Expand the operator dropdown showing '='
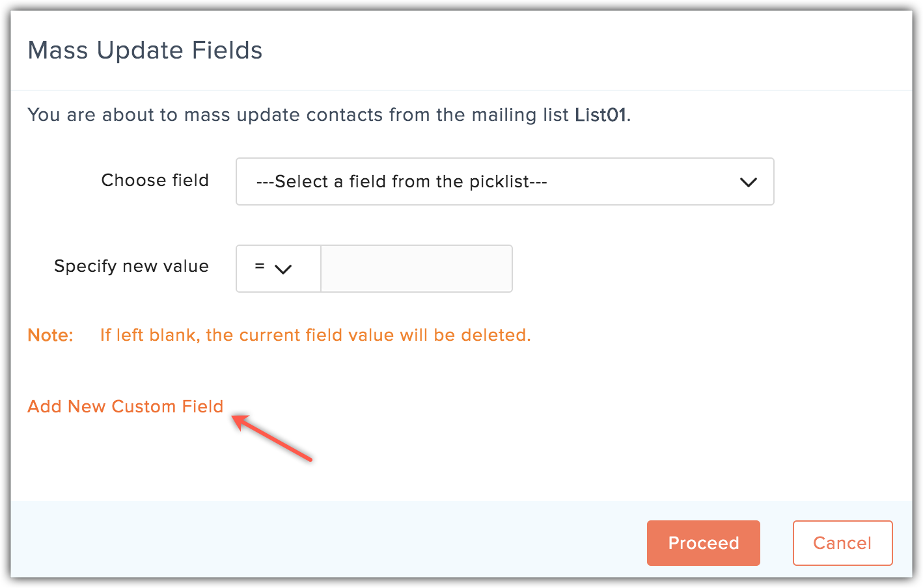923x588 pixels. click(278, 268)
